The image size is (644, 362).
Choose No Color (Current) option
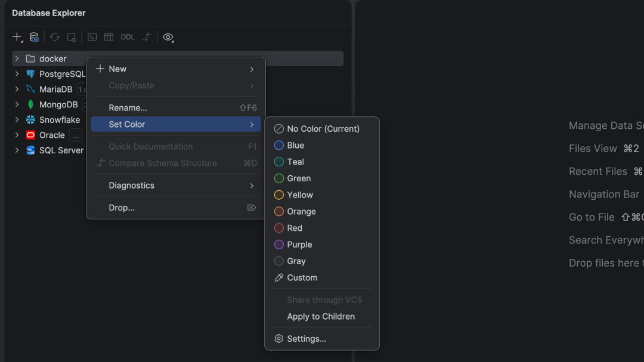[x=322, y=129]
